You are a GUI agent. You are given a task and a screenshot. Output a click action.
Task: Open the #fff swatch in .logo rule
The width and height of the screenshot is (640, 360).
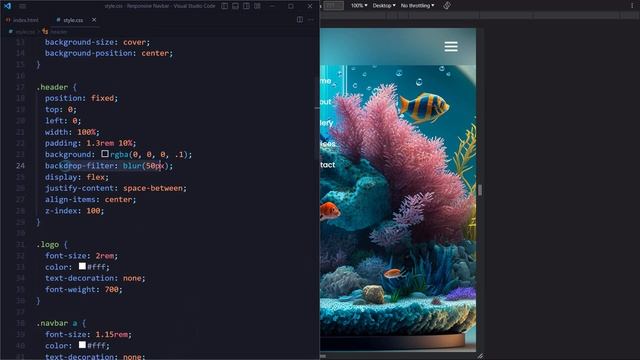(x=82, y=266)
